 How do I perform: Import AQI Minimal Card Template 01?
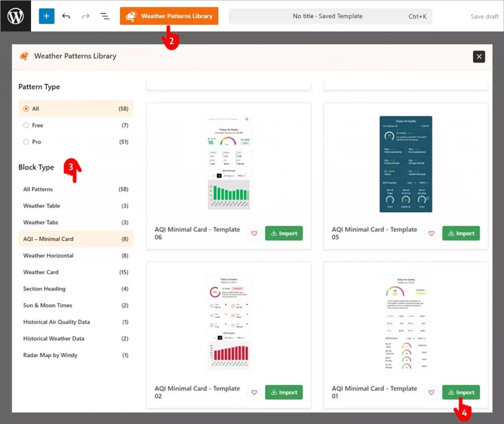tap(461, 392)
